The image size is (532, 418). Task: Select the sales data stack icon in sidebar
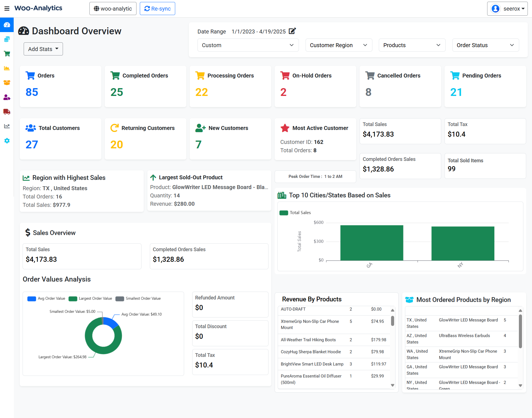[x=7, y=39]
